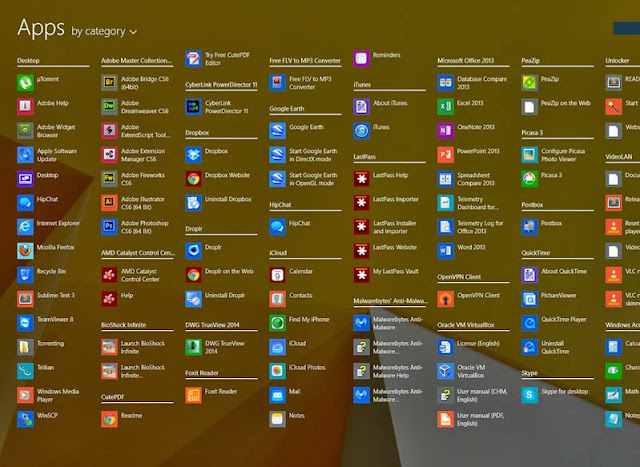Launch AMD Catalyst Control Center icon

click(x=109, y=275)
